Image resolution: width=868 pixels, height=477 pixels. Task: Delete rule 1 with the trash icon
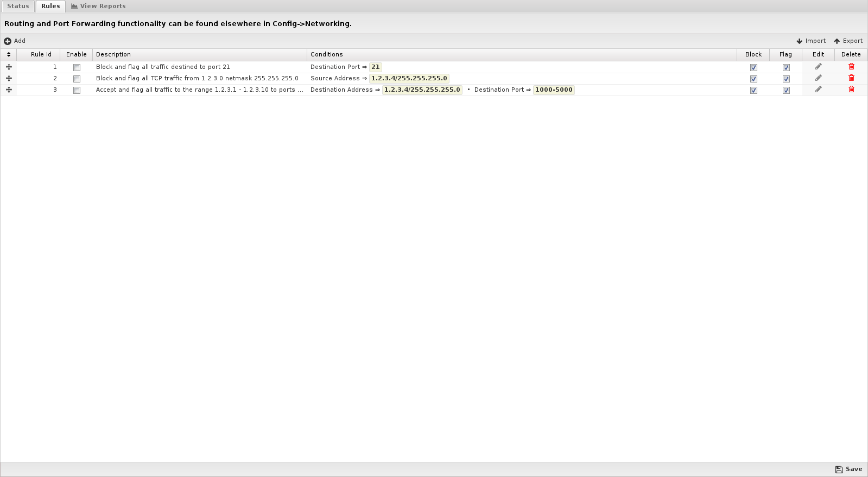tap(851, 67)
